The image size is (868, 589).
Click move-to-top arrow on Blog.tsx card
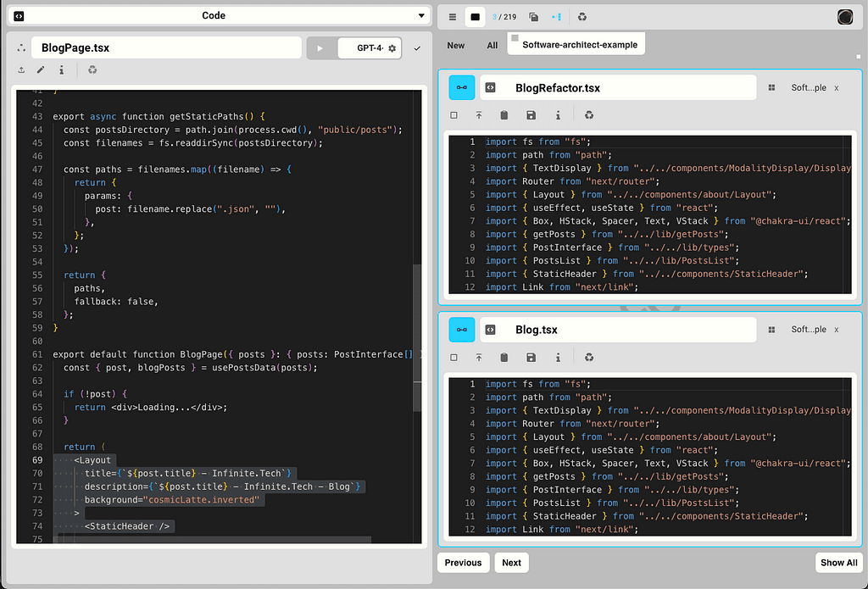click(x=479, y=358)
